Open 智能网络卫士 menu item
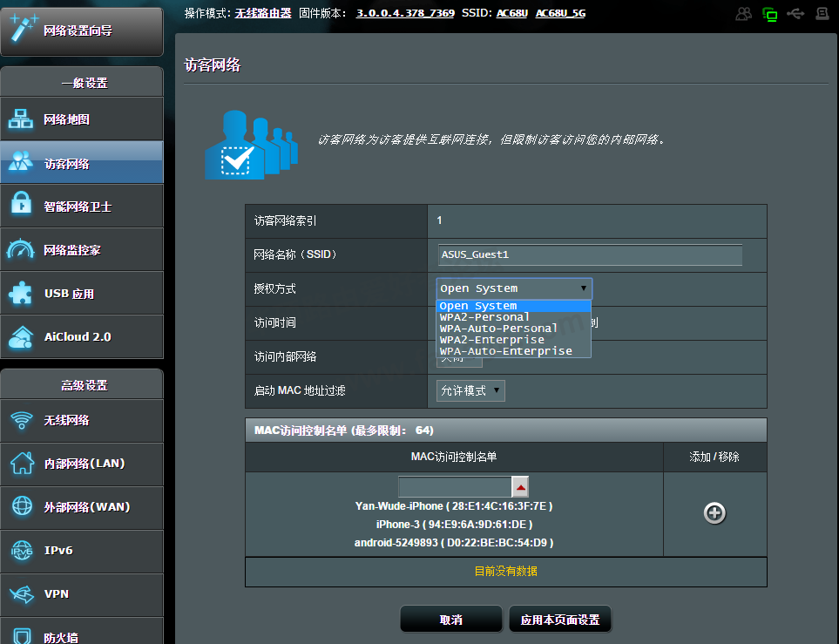839x644 pixels. (82, 207)
